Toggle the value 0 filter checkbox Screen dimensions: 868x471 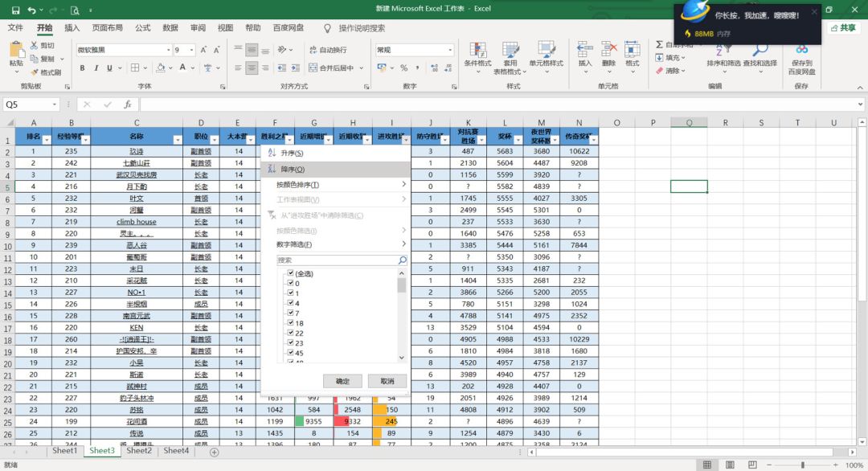tap(290, 284)
